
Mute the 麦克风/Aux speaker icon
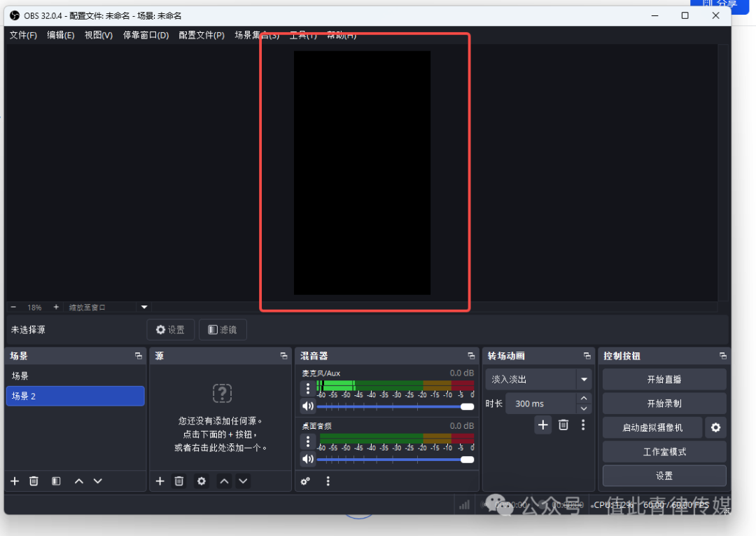pos(308,406)
